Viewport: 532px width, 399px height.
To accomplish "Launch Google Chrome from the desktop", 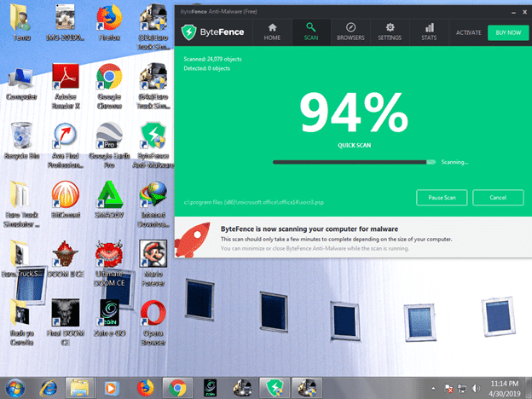I will click(109, 86).
